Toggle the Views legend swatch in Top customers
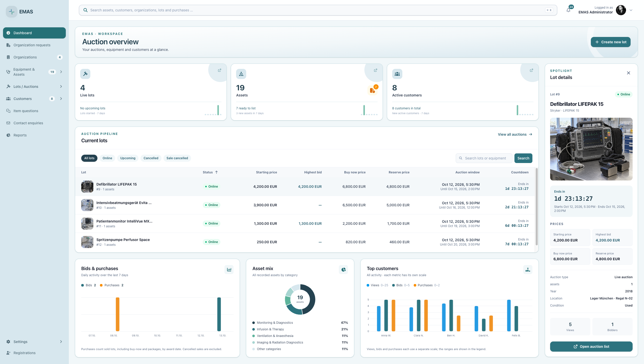Screen dimensions: 644x364 pos(368,285)
